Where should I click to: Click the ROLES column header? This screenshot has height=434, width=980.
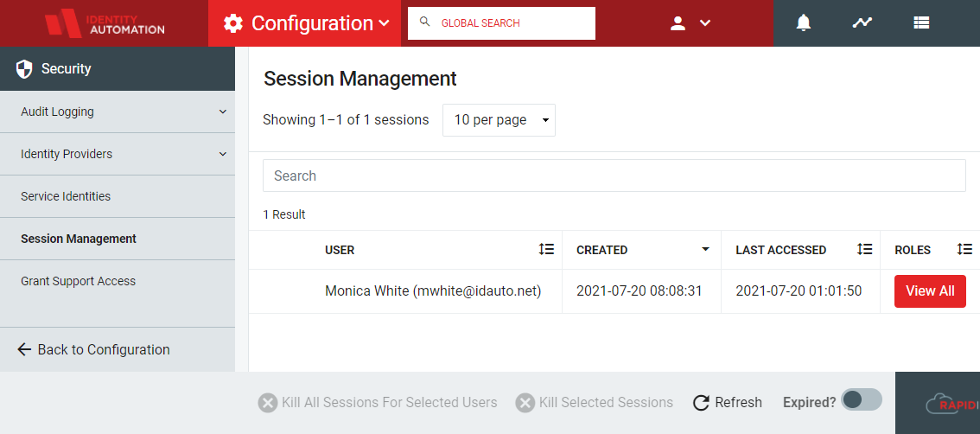(x=913, y=250)
